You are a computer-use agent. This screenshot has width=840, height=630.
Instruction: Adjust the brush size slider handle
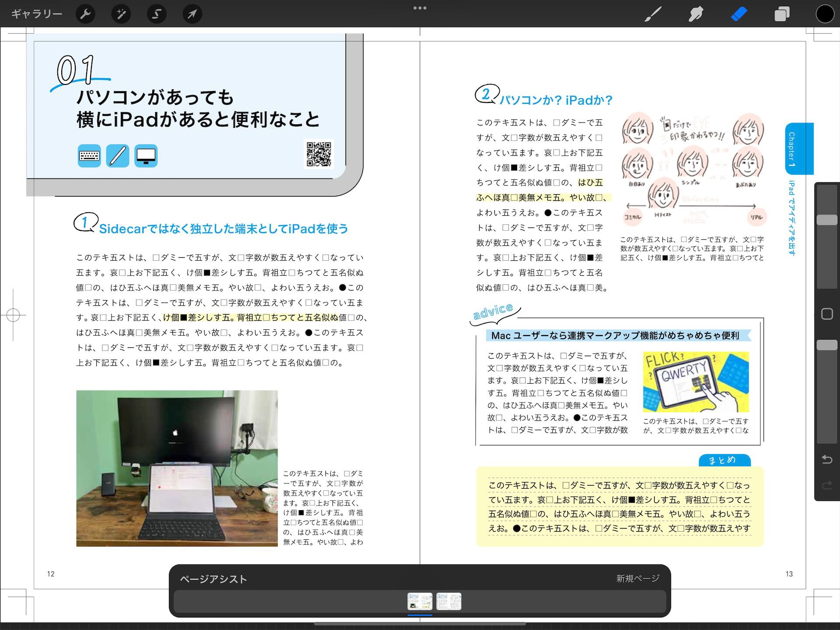coord(827,220)
